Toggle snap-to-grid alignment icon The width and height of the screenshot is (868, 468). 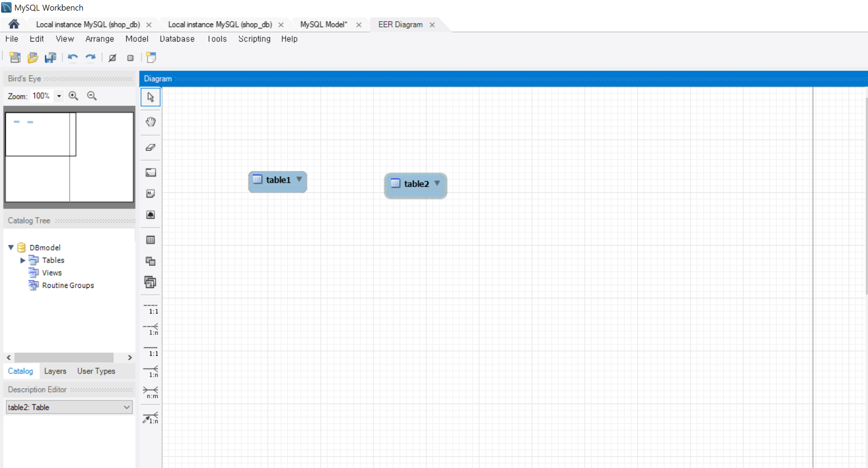pyautogui.click(x=130, y=58)
